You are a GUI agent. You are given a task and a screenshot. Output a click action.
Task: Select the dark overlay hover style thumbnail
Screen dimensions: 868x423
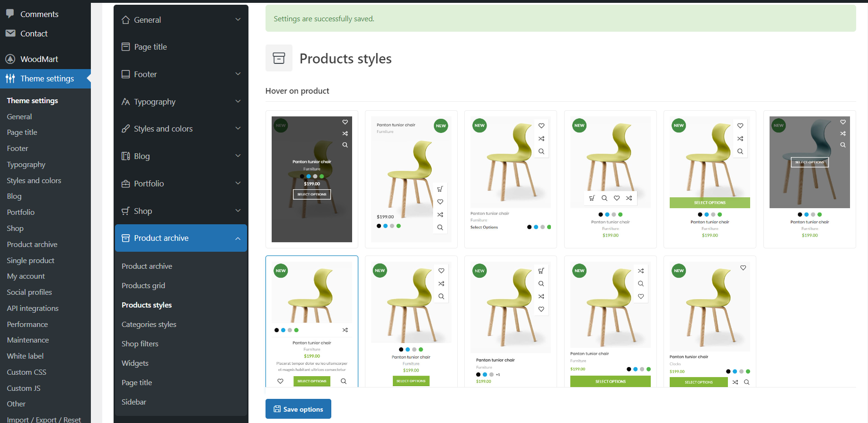[312, 179]
